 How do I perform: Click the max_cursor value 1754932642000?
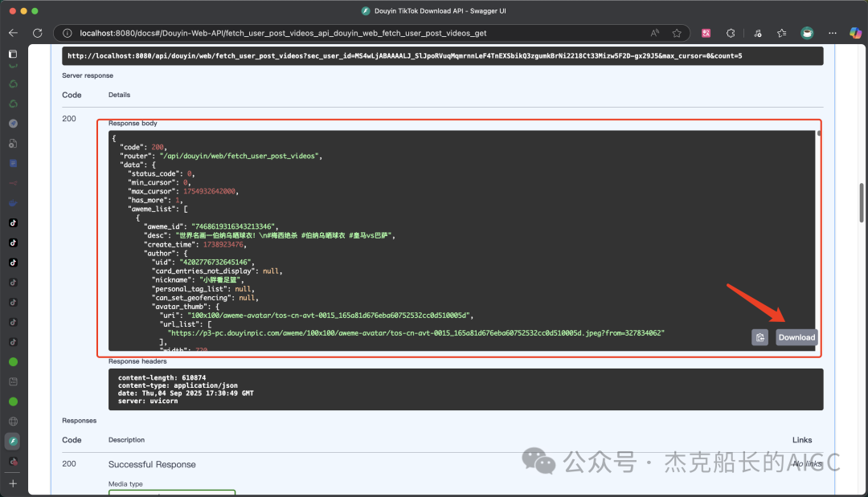pos(209,191)
